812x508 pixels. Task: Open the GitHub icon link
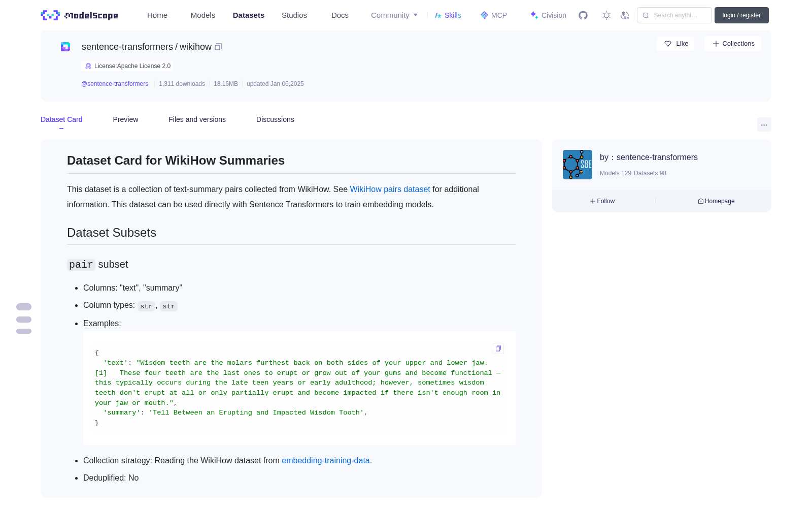point(583,15)
